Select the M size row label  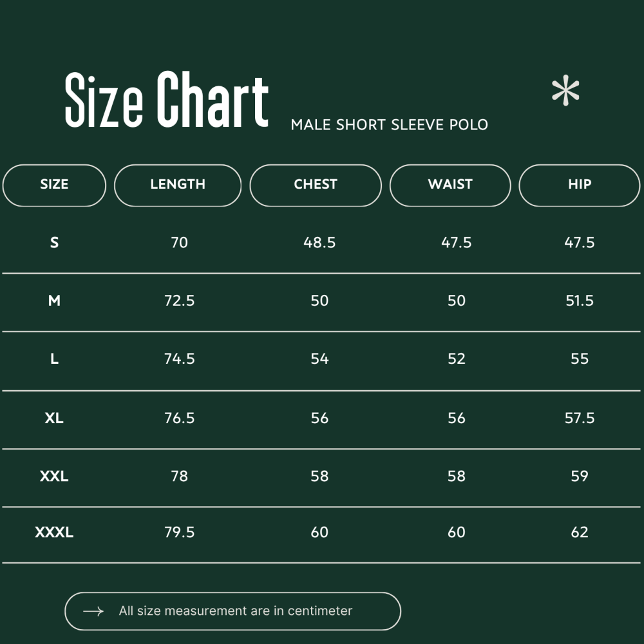[54, 301]
